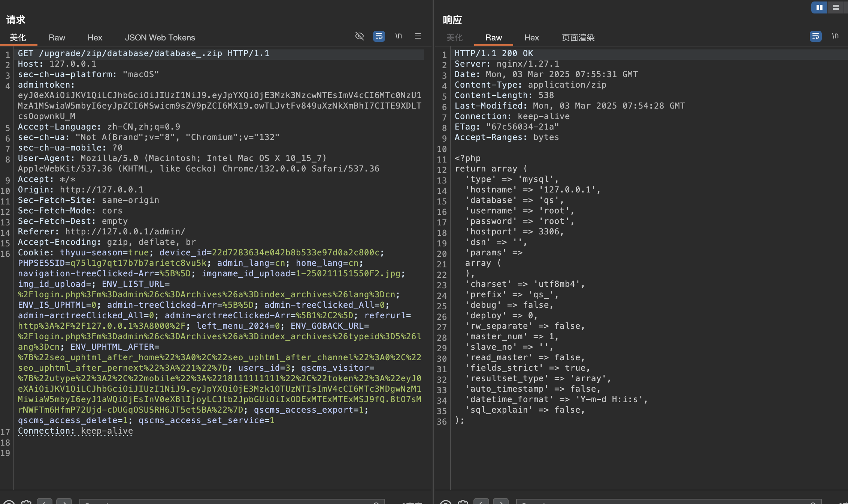
Task: Click response Date: Mon, 03 Mar 2025 header
Action: pyautogui.click(x=546, y=75)
